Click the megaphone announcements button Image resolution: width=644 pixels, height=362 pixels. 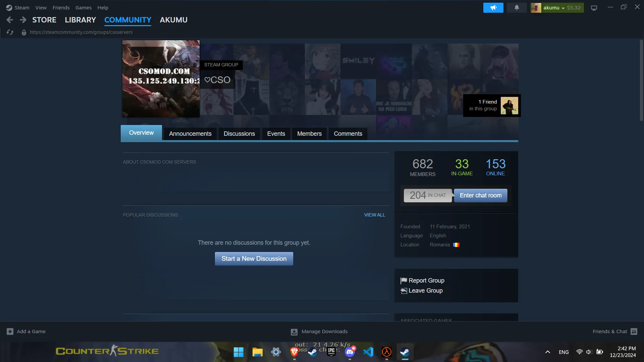pos(493,8)
